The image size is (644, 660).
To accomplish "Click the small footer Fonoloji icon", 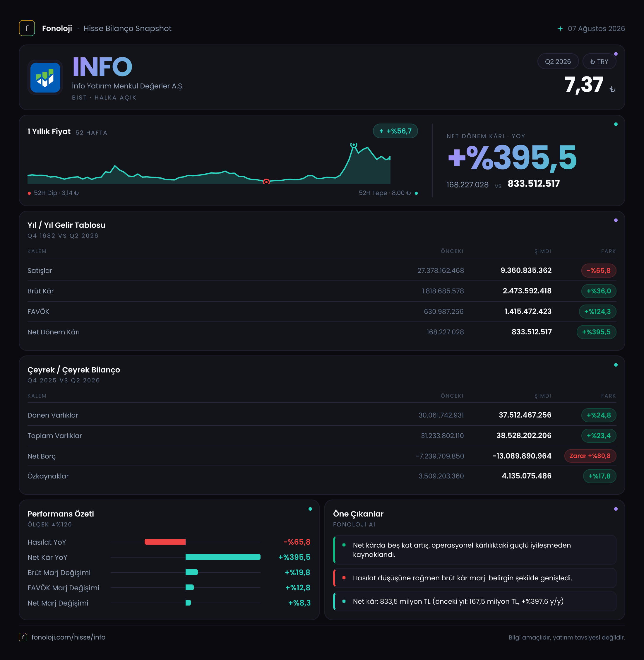I will [x=23, y=637].
